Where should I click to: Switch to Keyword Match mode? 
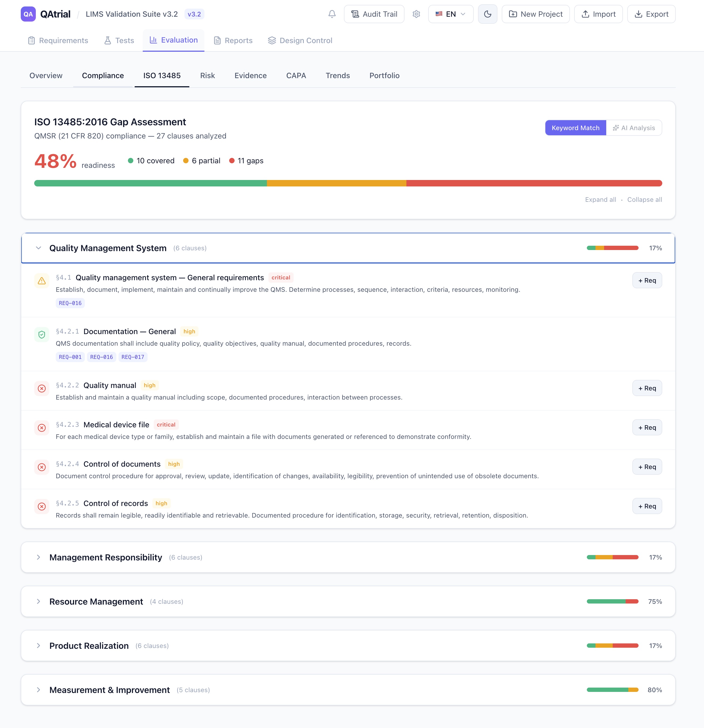coord(575,128)
